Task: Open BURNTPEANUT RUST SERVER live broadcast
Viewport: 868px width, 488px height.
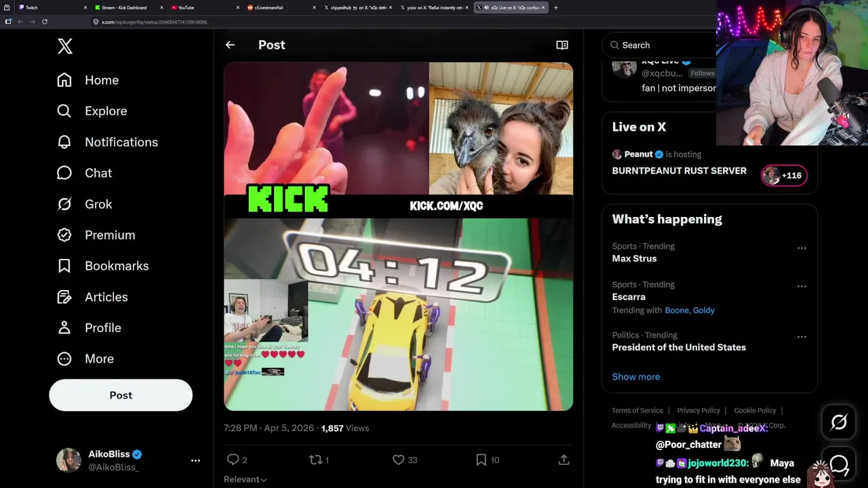Action: pos(679,171)
